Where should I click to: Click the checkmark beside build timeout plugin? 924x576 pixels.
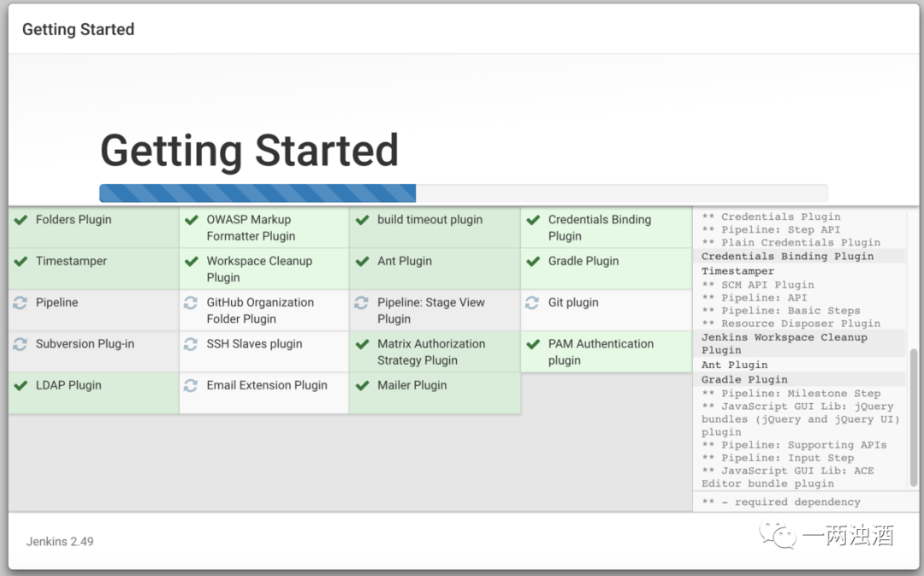(x=363, y=220)
